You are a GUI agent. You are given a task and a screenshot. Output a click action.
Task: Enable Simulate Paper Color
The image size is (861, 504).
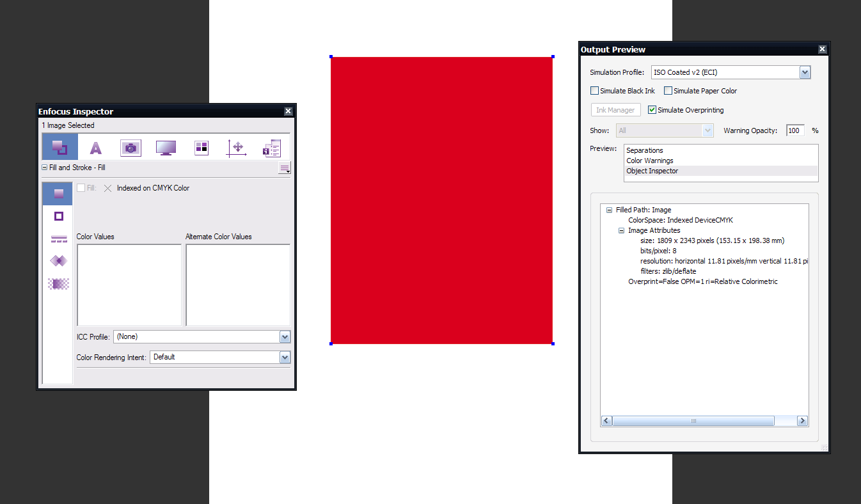coord(668,91)
